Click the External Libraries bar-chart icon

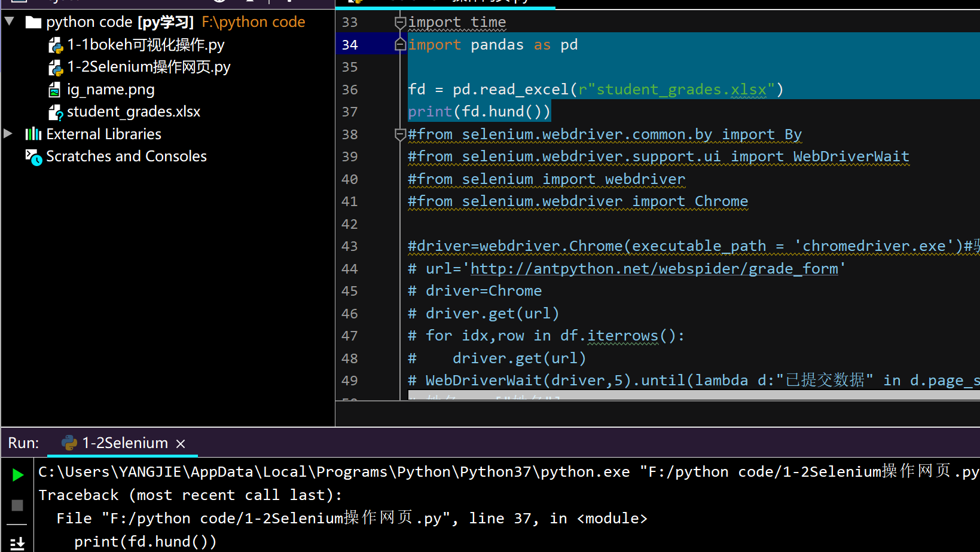pyautogui.click(x=33, y=134)
